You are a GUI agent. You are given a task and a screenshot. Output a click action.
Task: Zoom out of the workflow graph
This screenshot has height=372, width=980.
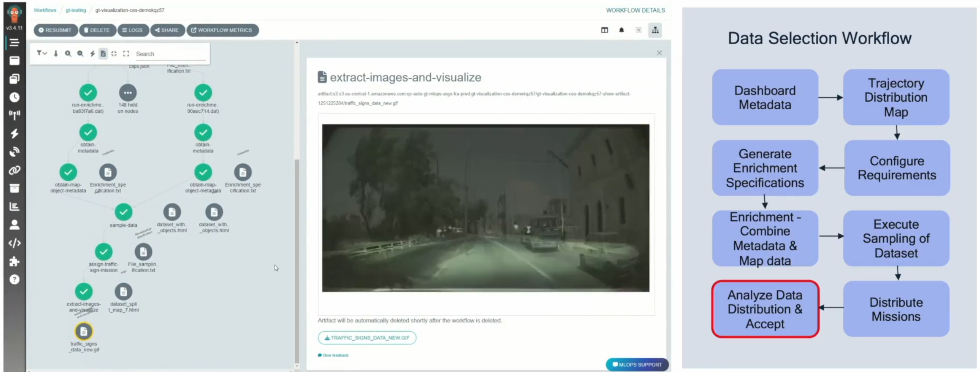point(80,54)
